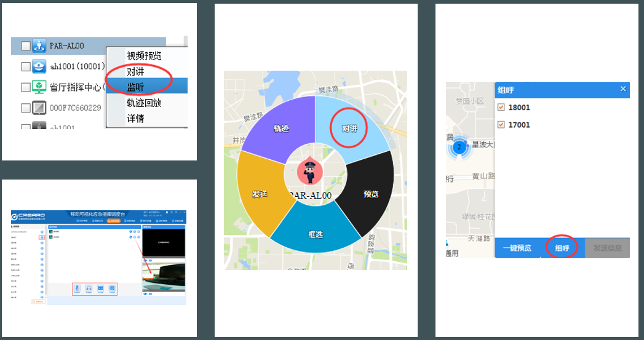The height and width of the screenshot is (340, 644).
Task: Click the PAR-AL00 user device icon
Action: coord(39,45)
